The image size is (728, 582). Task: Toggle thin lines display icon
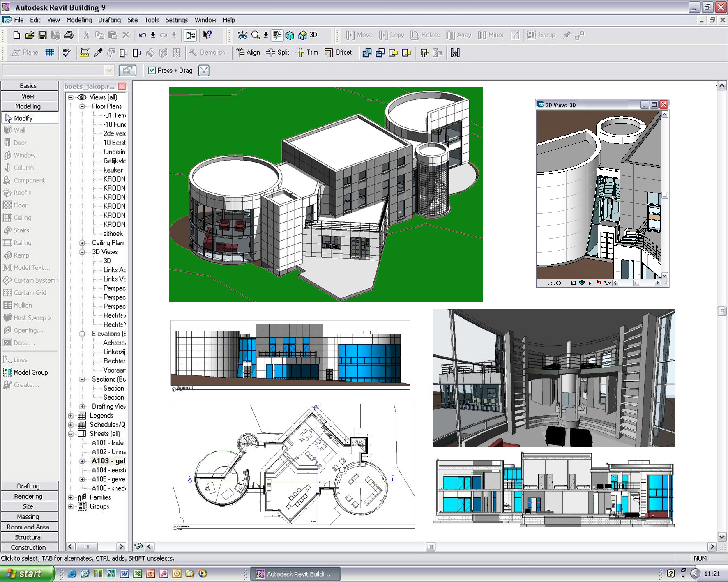pos(277,35)
